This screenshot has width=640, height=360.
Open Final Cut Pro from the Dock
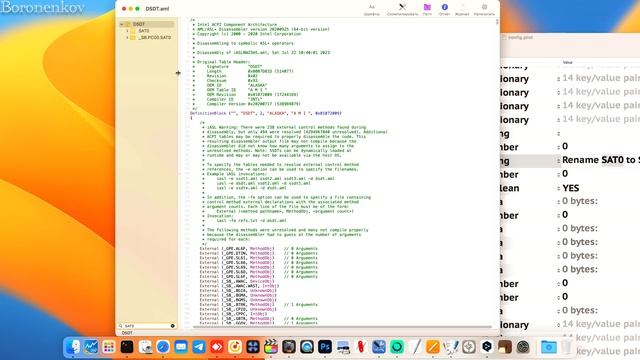(x=270, y=347)
